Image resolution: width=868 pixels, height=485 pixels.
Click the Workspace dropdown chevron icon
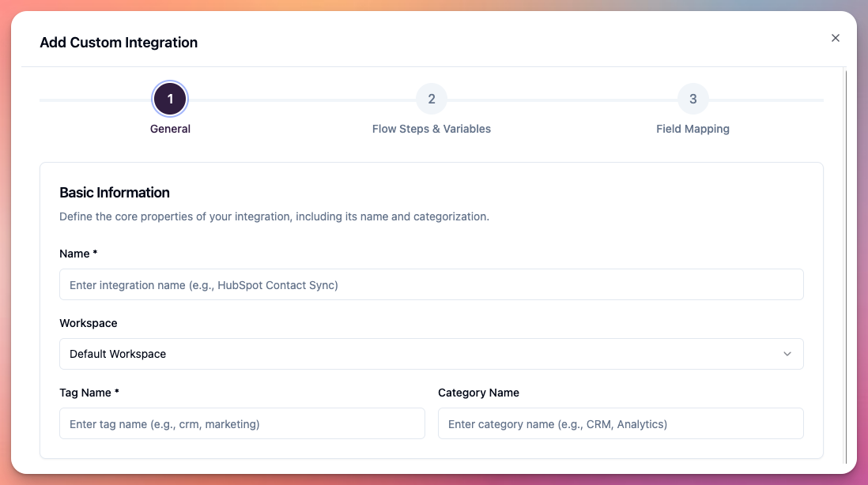pos(788,354)
